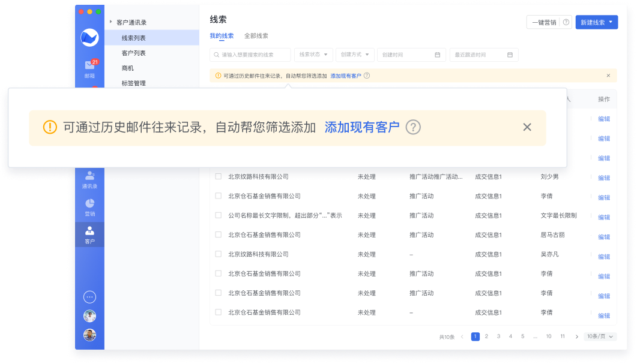
Task: Check the box for 北京纹路科技有限公司 with 刘少男
Action: (219, 177)
